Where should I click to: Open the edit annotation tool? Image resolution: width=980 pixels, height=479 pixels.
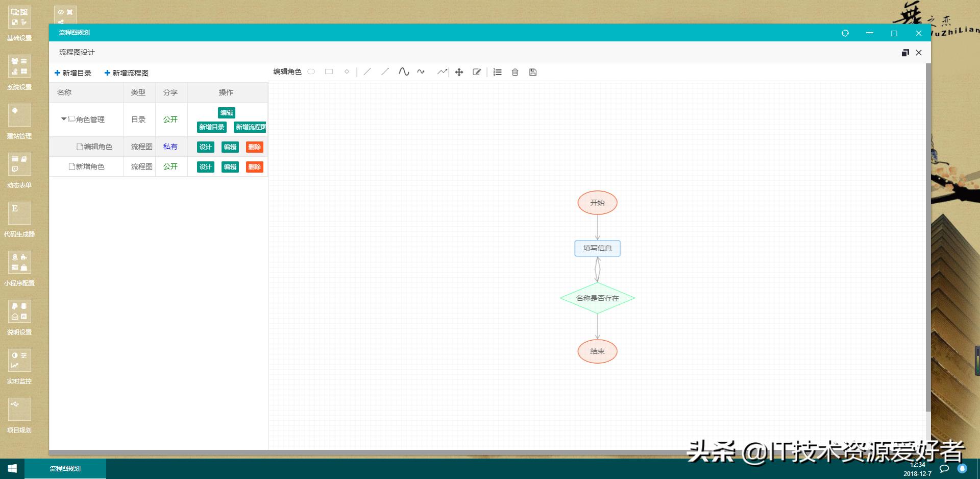(x=477, y=72)
